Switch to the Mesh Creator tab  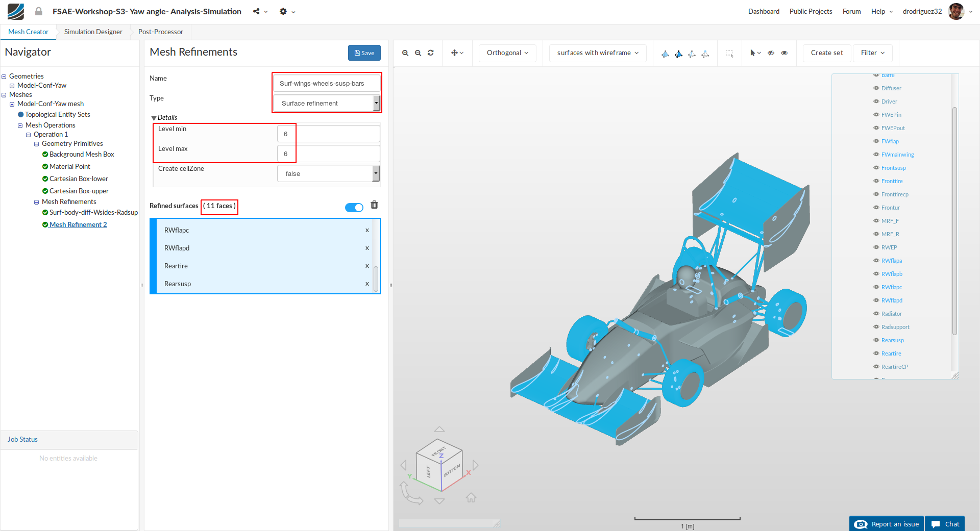(28, 32)
